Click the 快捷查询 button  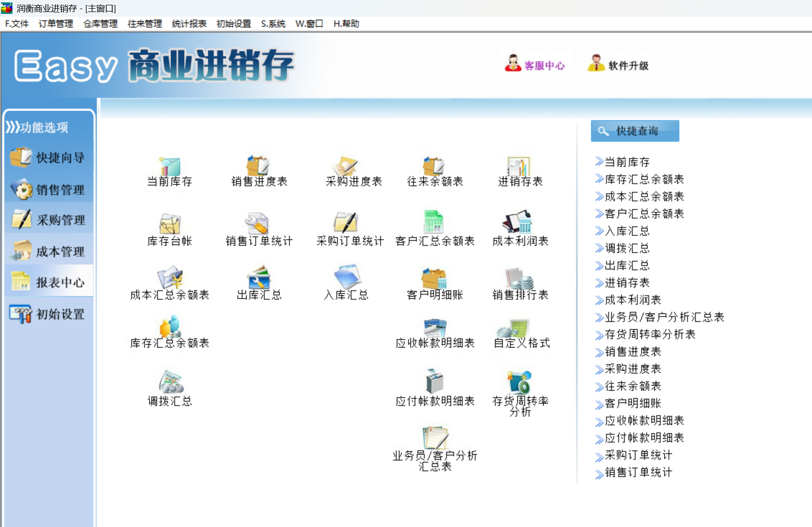(635, 131)
